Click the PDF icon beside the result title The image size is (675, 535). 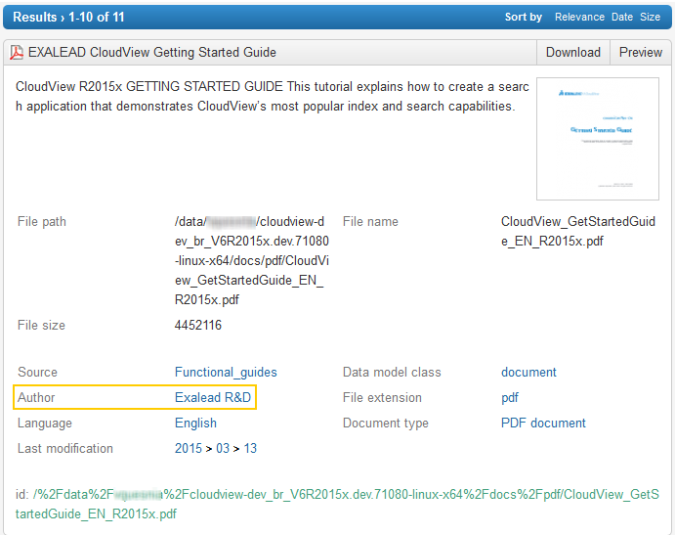coord(17,53)
